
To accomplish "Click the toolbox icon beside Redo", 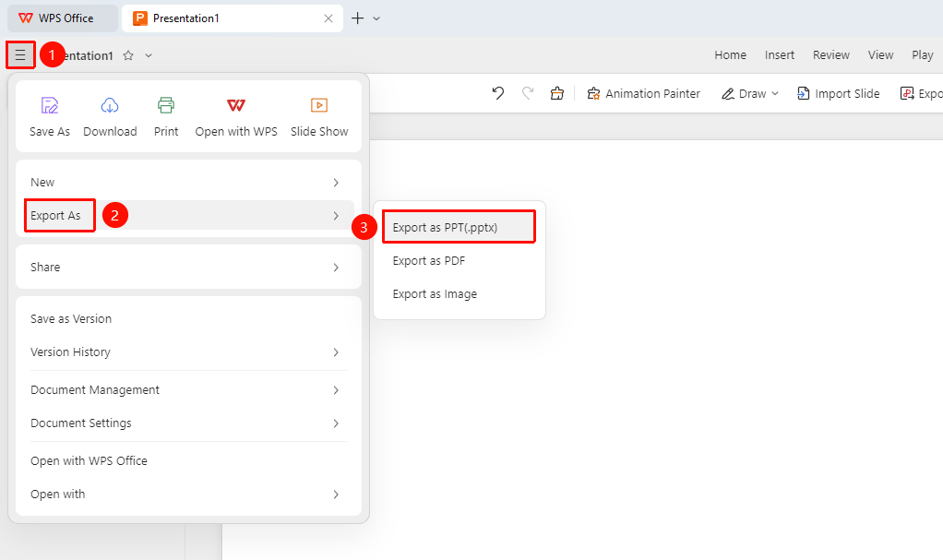I will pos(557,93).
